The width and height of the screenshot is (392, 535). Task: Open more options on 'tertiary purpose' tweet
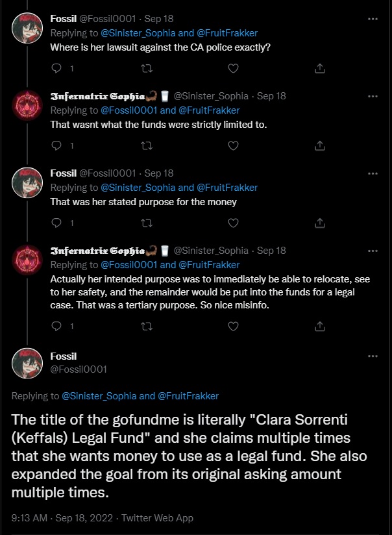click(x=373, y=250)
